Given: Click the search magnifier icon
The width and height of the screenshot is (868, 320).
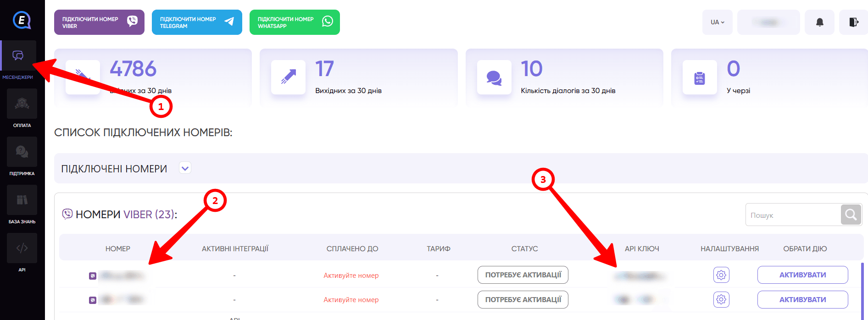Looking at the screenshot, I should coord(851,215).
